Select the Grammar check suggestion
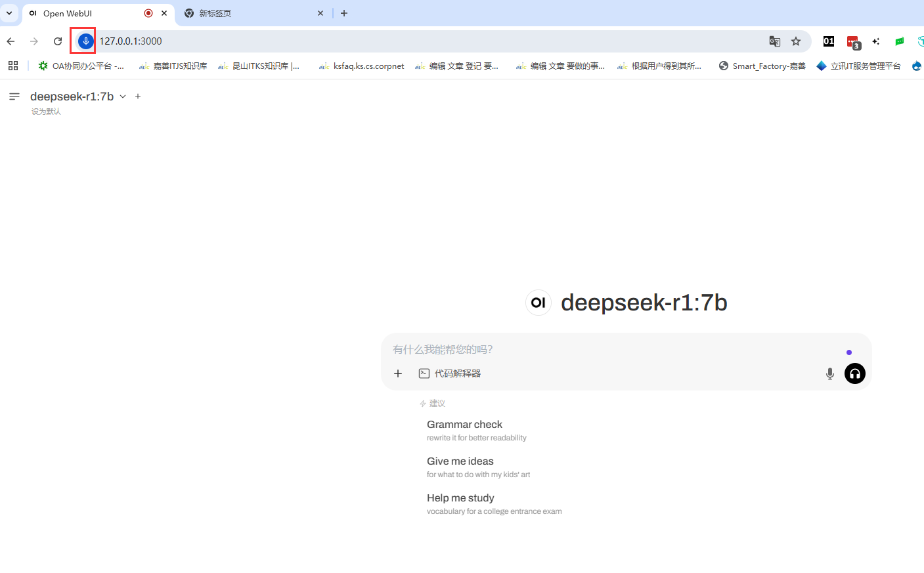This screenshot has height=573, width=924. click(x=477, y=431)
